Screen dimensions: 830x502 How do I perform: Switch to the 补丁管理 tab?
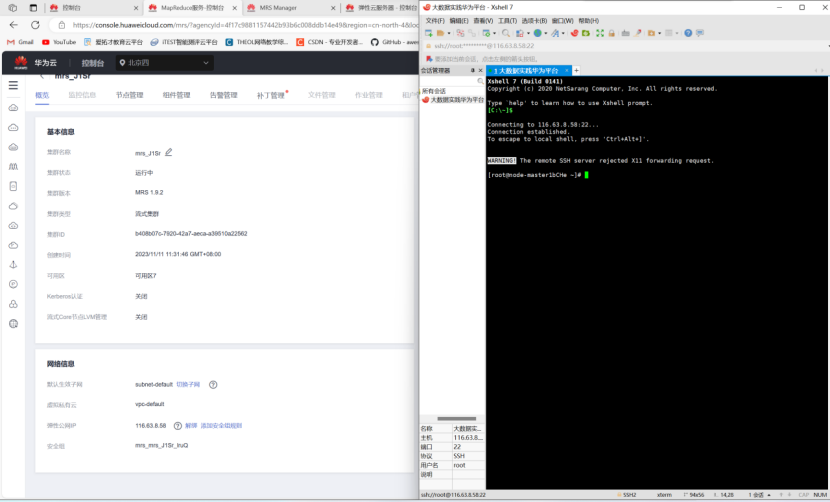pos(271,95)
